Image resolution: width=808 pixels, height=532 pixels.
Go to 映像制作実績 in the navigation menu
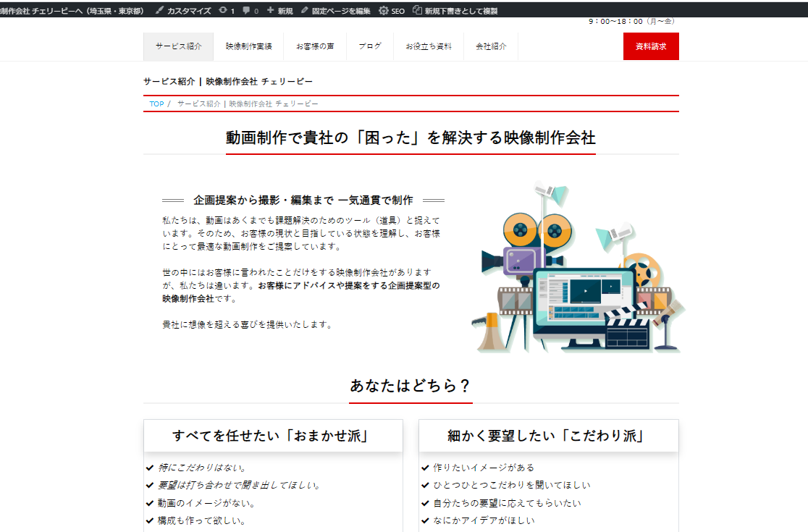pos(248,46)
